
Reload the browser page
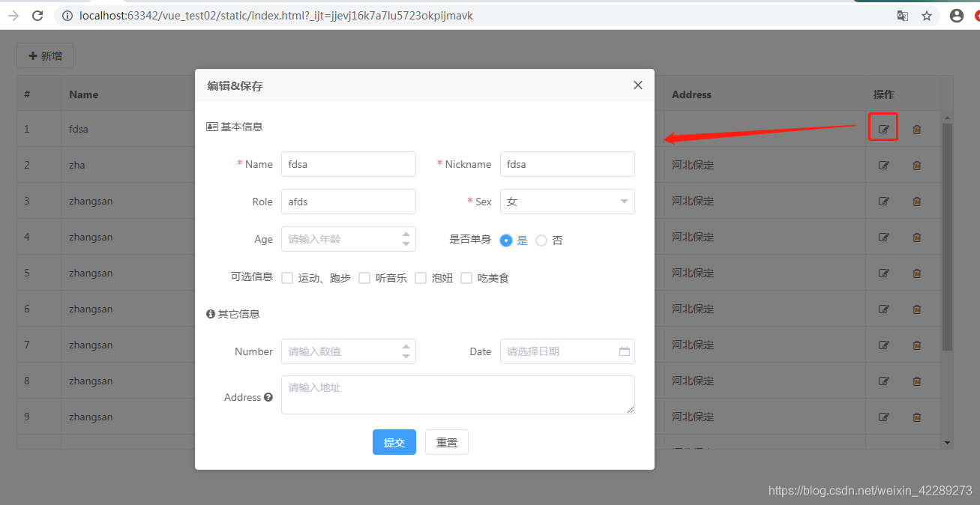click(37, 15)
